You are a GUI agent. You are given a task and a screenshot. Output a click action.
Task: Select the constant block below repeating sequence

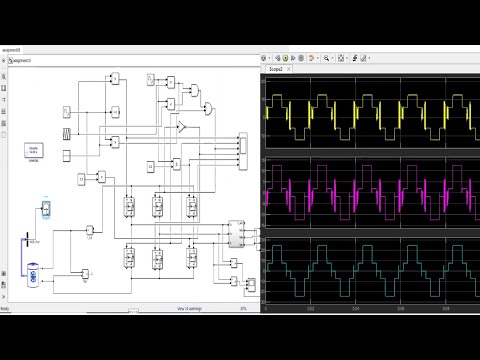pos(67,156)
